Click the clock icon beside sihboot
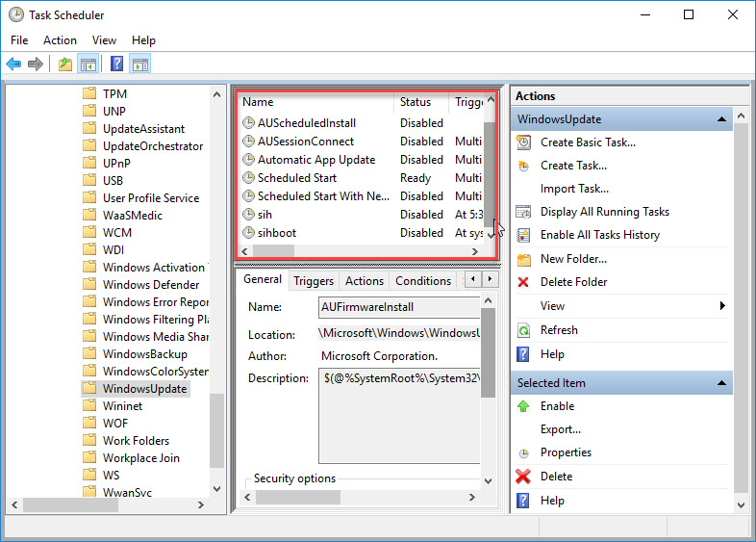Image resolution: width=756 pixels, height=542 pixels. pos(248,233)
